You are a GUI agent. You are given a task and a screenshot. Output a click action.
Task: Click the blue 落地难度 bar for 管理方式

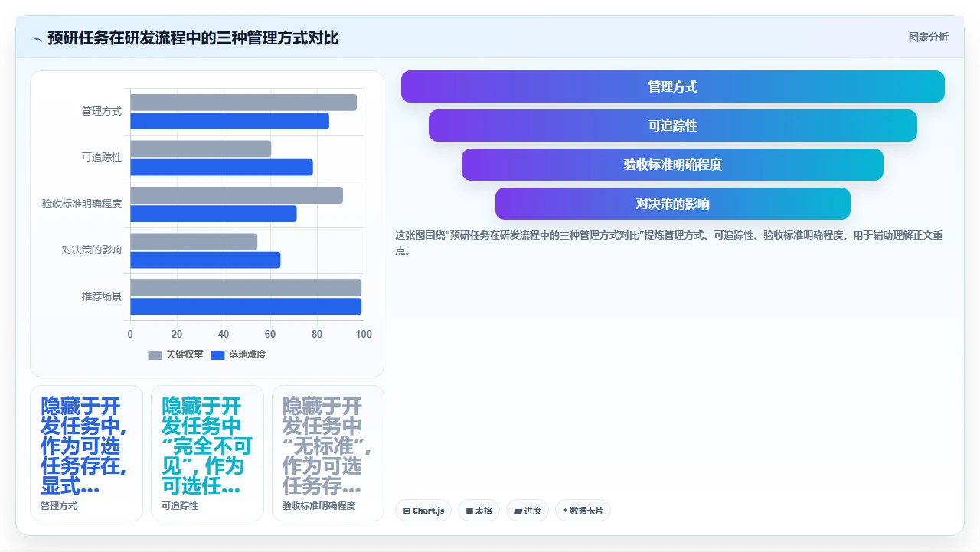click(x=230, y=121)
